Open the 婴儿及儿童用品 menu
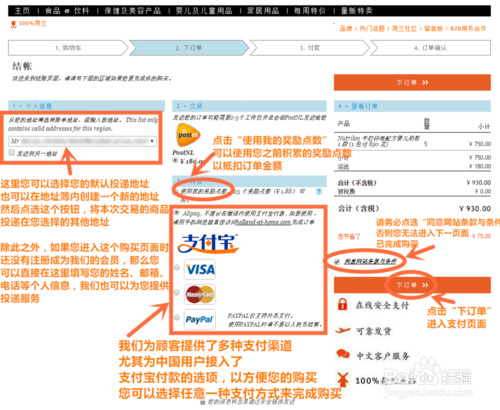 [204, 11]
